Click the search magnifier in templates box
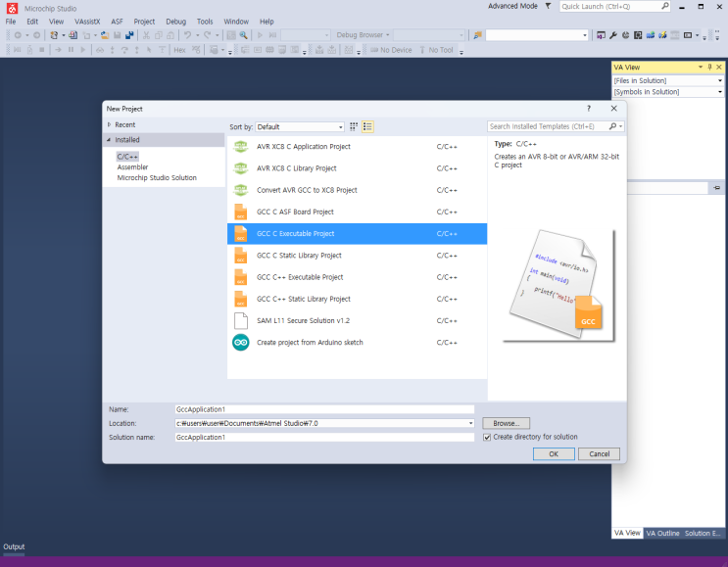 (612, 126)
